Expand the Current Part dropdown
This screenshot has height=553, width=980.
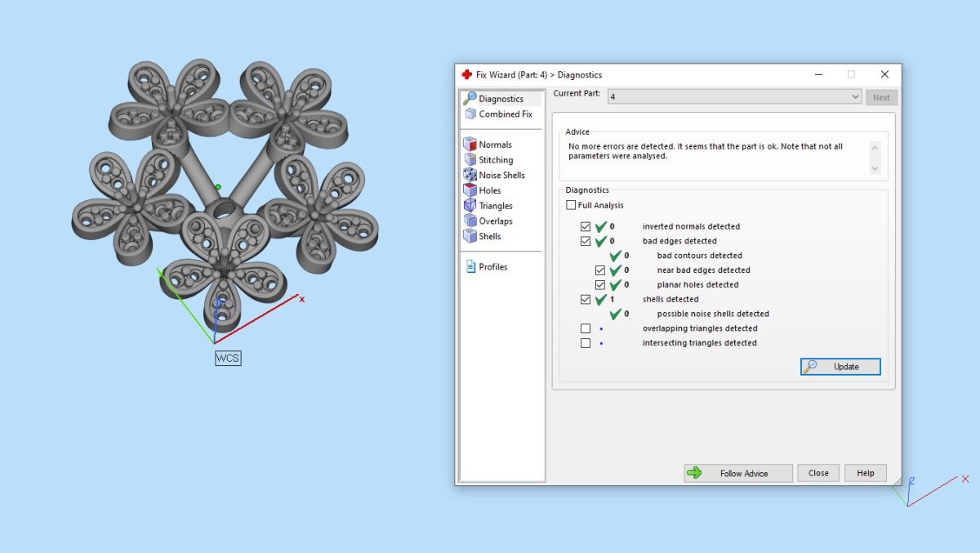tap(855, 97)
